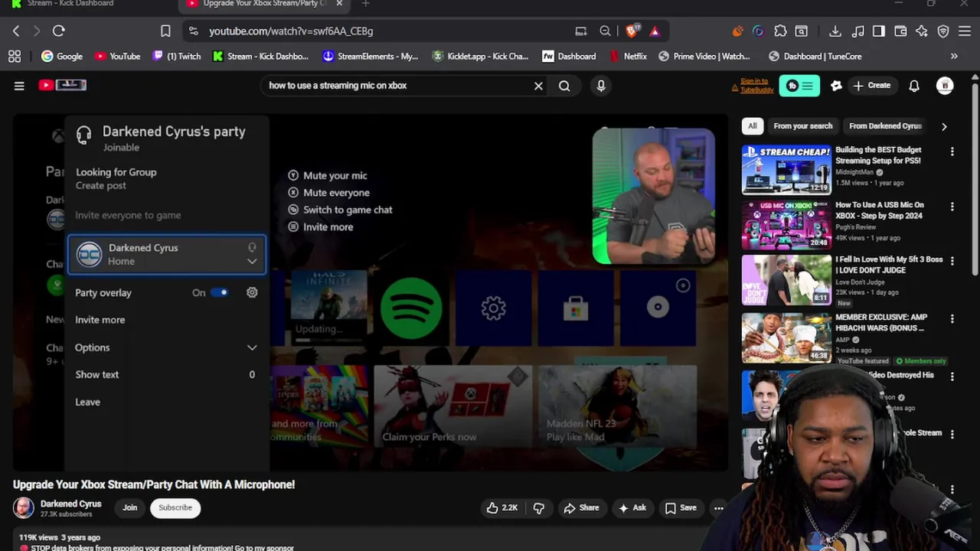Expand Darkened Cyrus Home row chevron
980x551 pixels.
252,262
